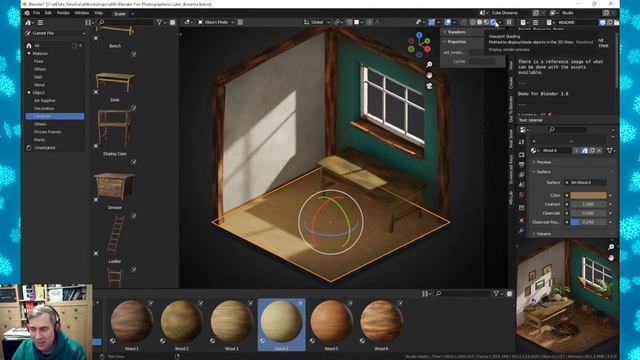The height and width of the screenshot is (360, 640).
Task: Select the Furniture catalog
Action: coord(54,116)
